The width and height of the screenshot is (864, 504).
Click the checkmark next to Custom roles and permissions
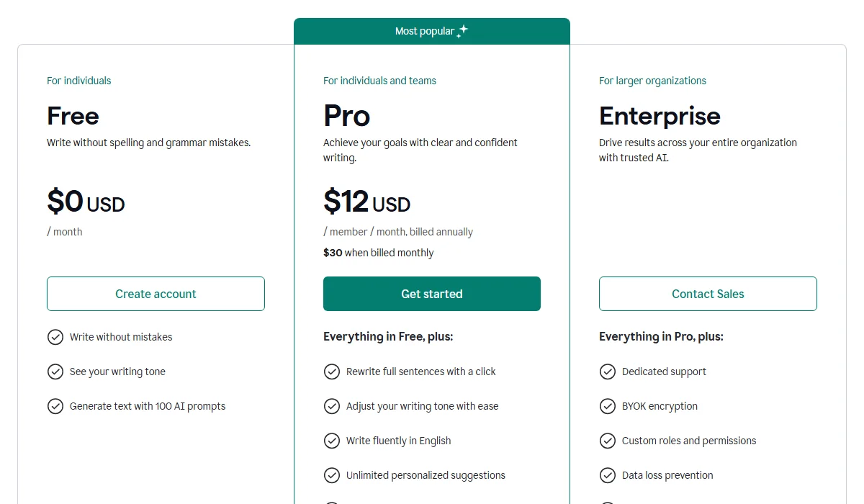608,441
